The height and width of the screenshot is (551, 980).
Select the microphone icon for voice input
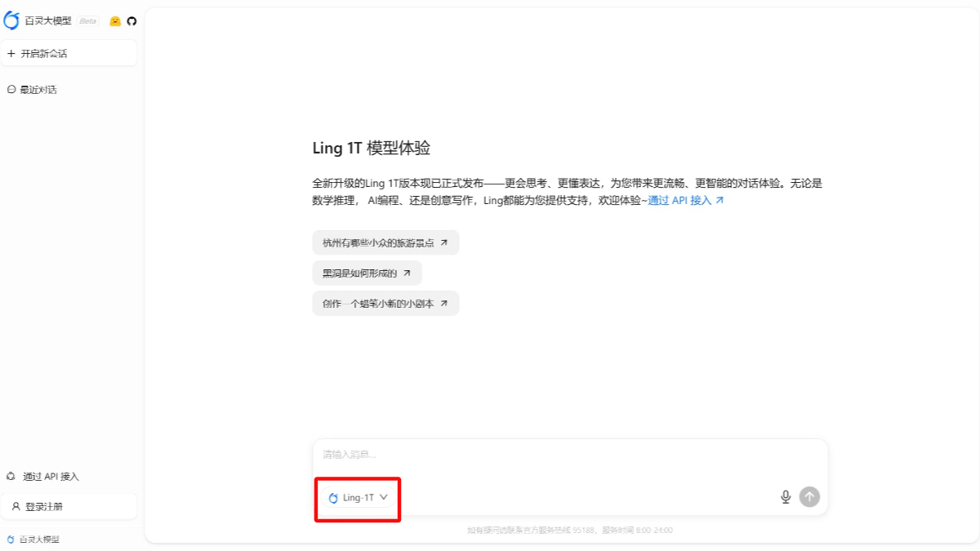click(785, 495)
